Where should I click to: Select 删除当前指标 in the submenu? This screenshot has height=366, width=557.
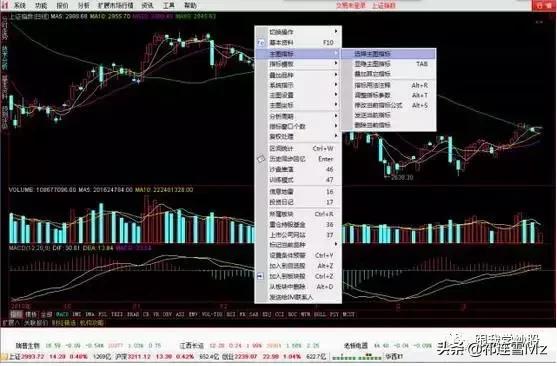point(388,125)
